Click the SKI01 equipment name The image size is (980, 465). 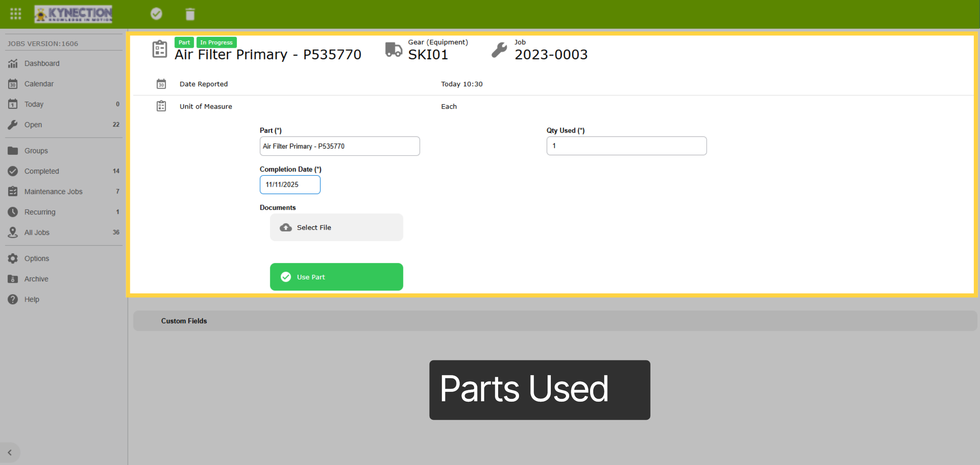[428, 54]
